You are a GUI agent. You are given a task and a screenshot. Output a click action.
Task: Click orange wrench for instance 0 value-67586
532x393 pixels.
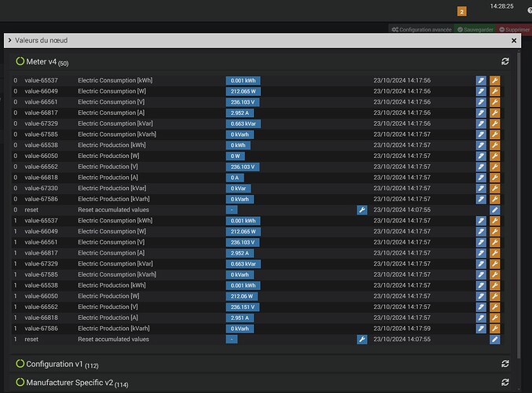click(495, 199)
